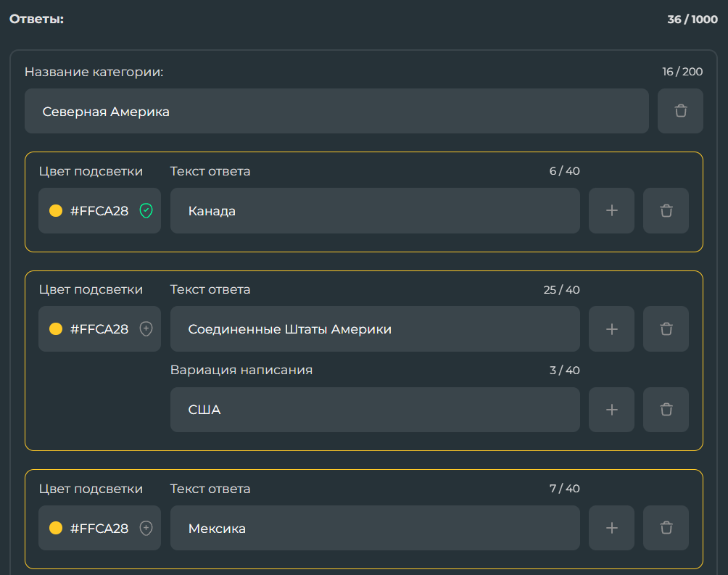Viewport: 728px width, 575px height.
Task: Toggle the shield icon on Мексика row
Action: tap(146, 528)
